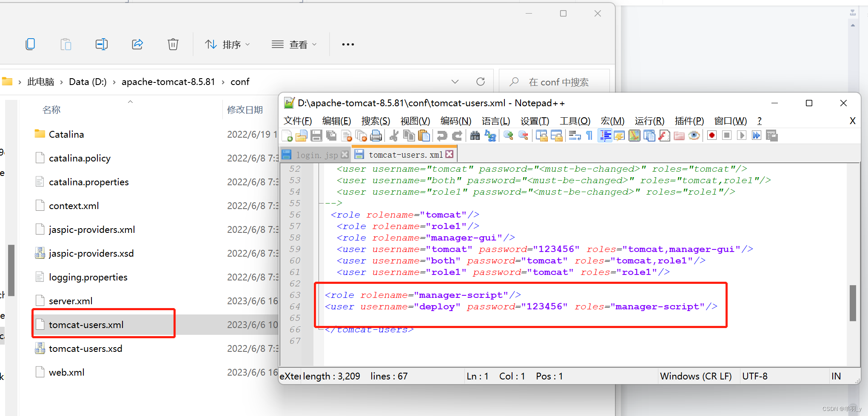
Task: Toggle the Indent Guide icon
Action: pos(605,136)
